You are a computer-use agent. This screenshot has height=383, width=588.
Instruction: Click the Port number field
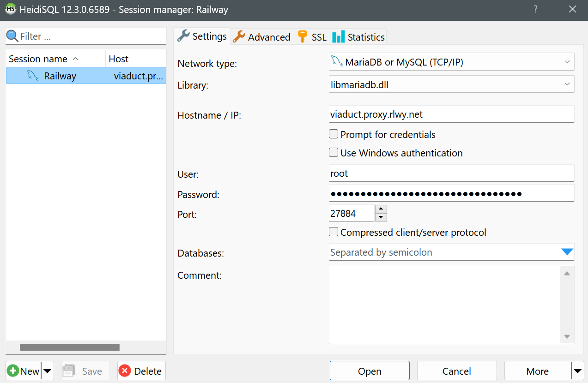click(x=352, y=213)
